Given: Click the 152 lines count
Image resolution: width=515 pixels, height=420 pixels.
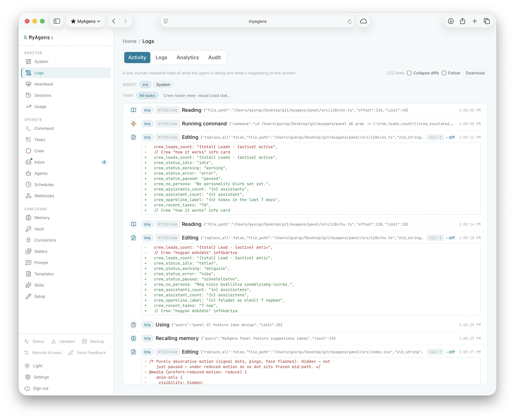Looking at the screenshot, I should 395,73.
